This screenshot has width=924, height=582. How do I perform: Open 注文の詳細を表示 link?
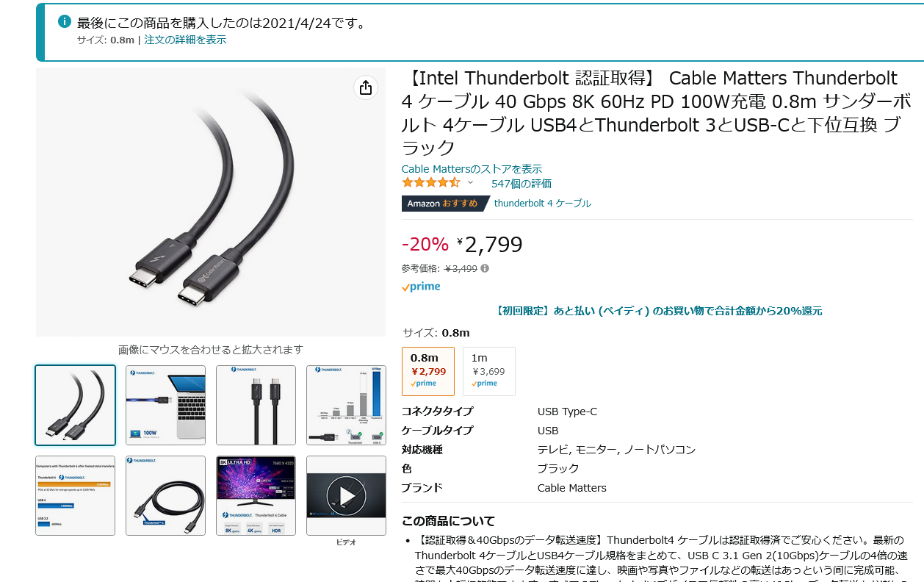tap(185, 40)
